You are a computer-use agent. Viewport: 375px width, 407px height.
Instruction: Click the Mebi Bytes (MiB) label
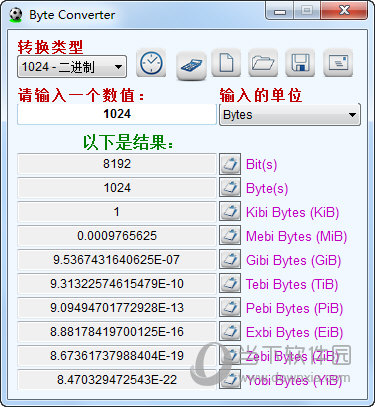(296, 237)
